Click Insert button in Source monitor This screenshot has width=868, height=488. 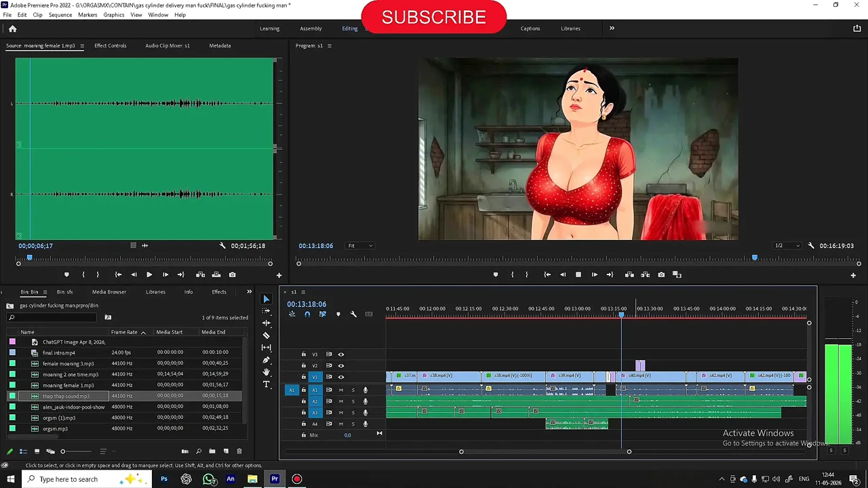[200, 274]
